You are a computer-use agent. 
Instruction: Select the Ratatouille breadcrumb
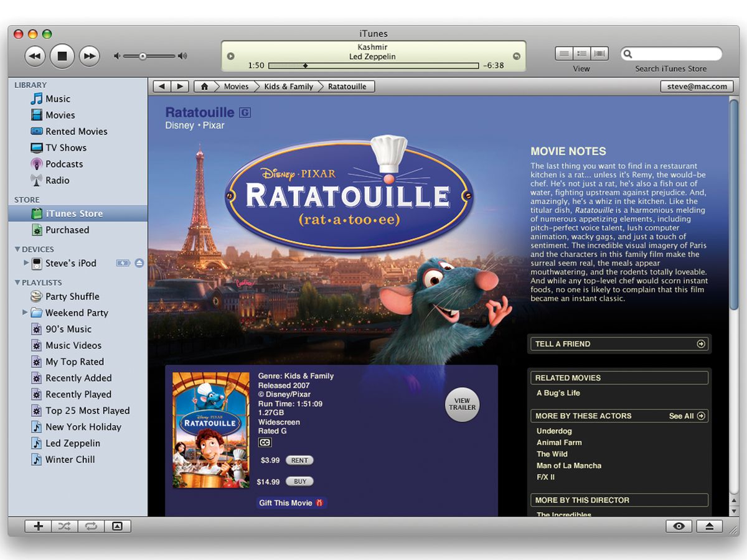click(x=347, y=86)
